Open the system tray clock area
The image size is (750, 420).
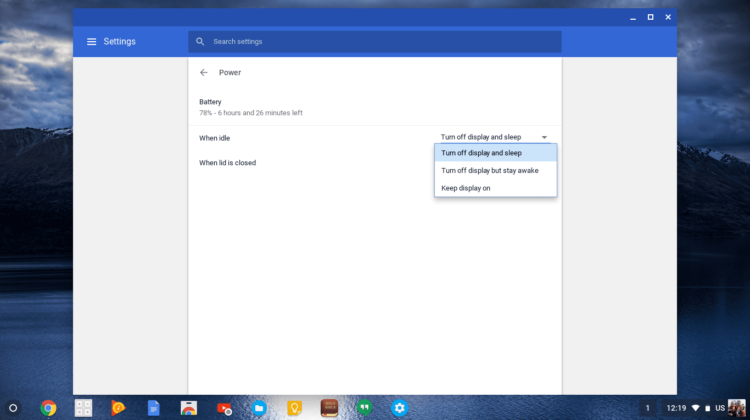[x=677, y=407]
